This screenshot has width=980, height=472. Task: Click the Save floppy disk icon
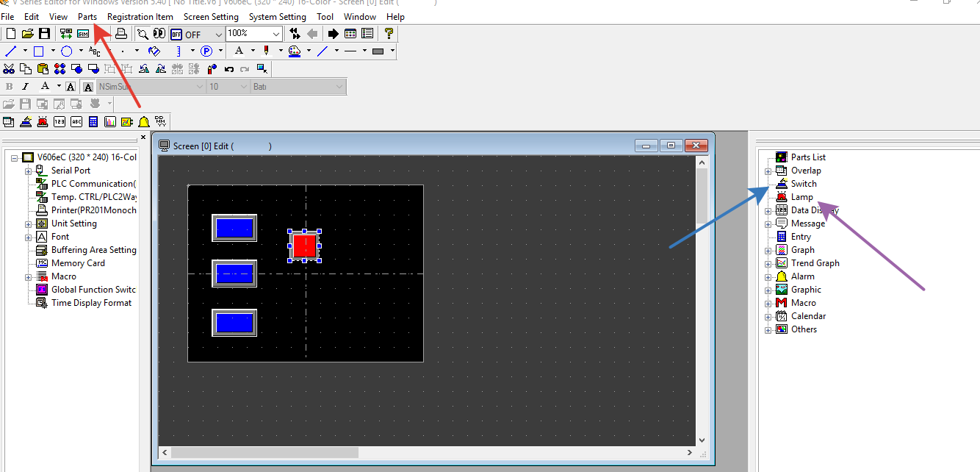[45, 34]
